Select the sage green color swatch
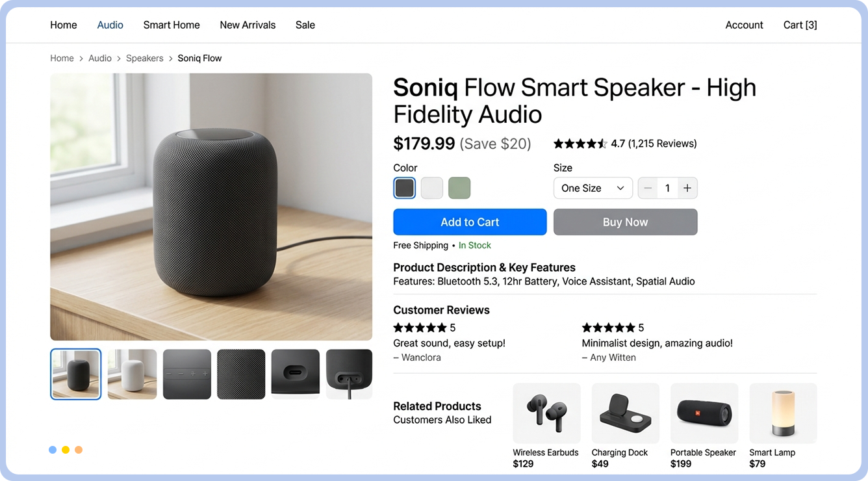Viewport: 868px width, 481px height. coord(459,188)
